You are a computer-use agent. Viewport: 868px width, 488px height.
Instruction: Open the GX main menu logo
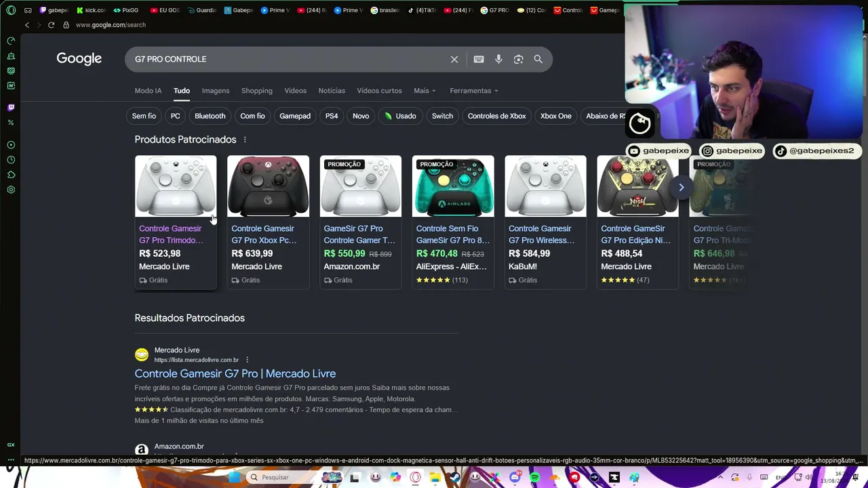tap(11, 10)
